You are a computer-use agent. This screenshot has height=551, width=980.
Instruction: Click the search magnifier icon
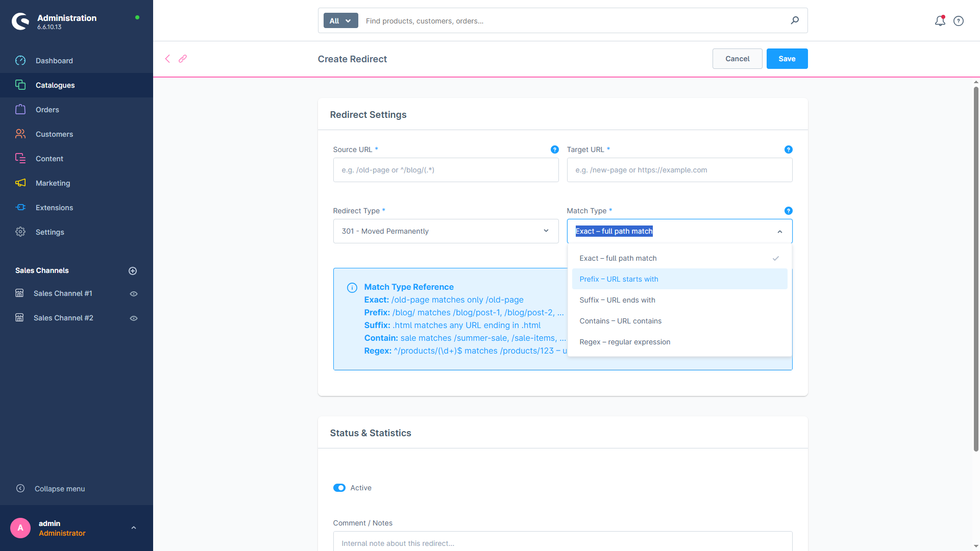pos(795,20)
